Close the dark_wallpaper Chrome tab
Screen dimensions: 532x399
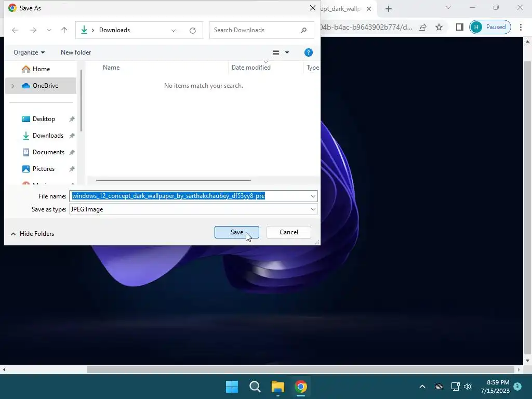point(369,9)
